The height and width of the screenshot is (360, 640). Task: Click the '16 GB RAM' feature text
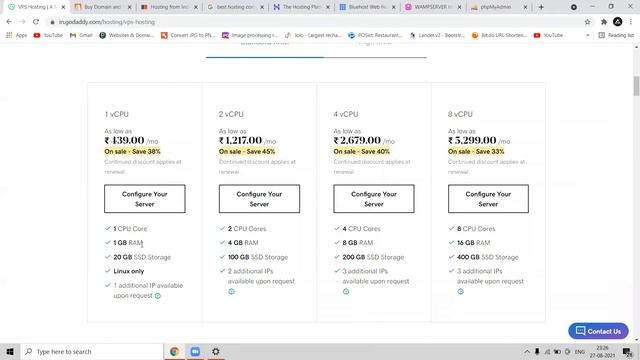(473, 242)
